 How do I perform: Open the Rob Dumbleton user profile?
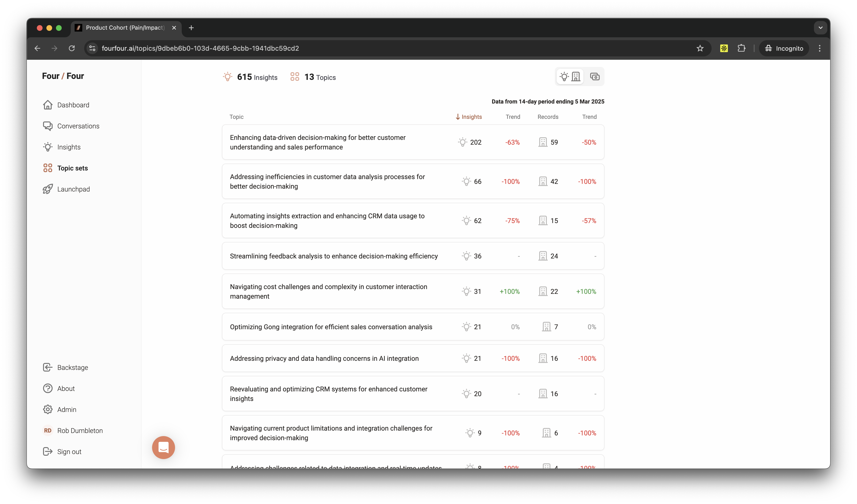80,431
